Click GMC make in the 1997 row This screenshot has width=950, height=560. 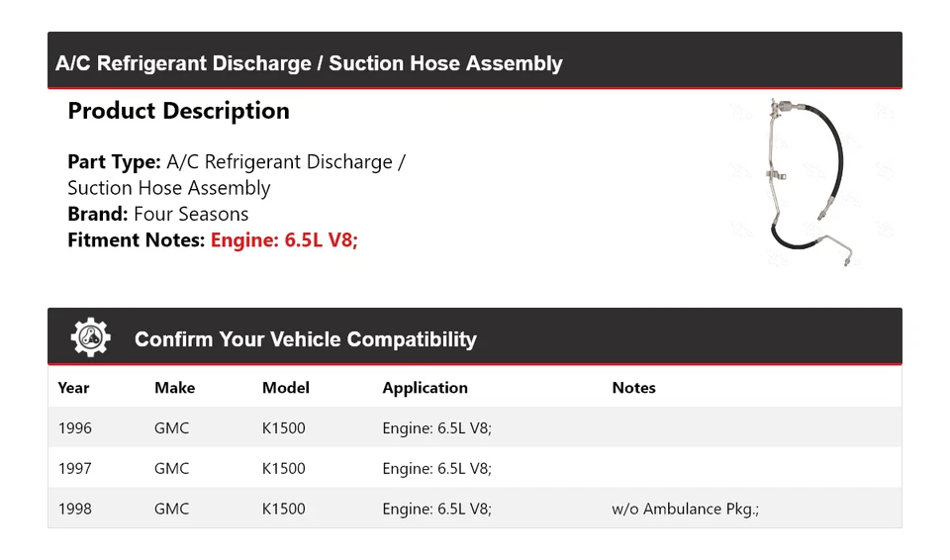click(171, 468)
